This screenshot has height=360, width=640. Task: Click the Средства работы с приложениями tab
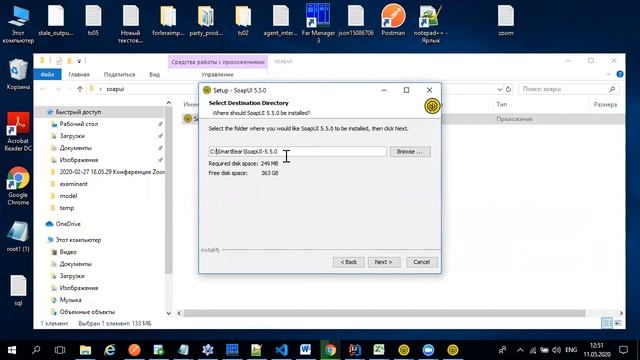[x=218, y=62]
